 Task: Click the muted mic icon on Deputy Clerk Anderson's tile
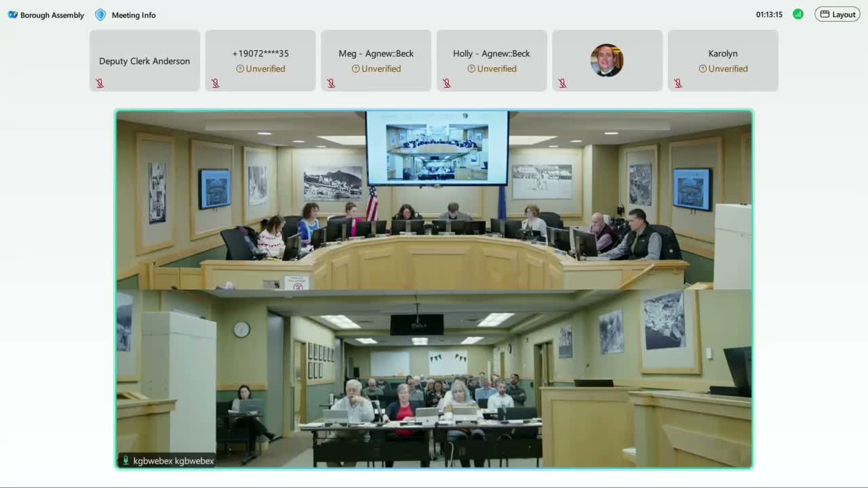point(100,83)
